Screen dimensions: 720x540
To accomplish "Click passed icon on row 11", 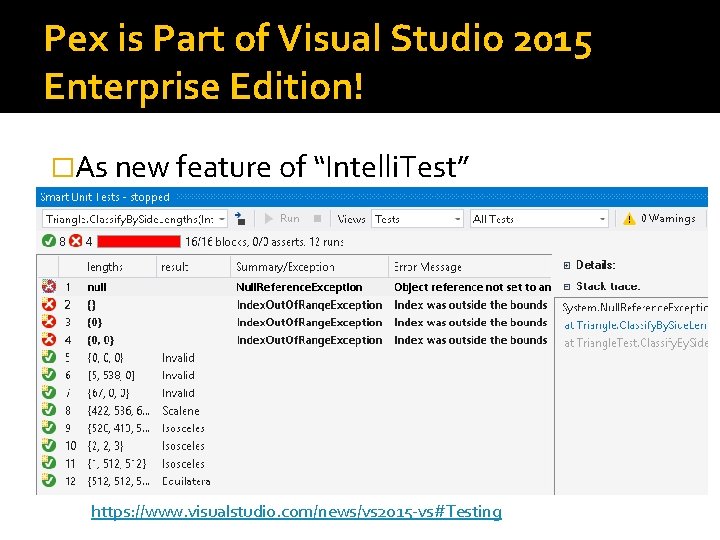I will (x=49, y=463).
